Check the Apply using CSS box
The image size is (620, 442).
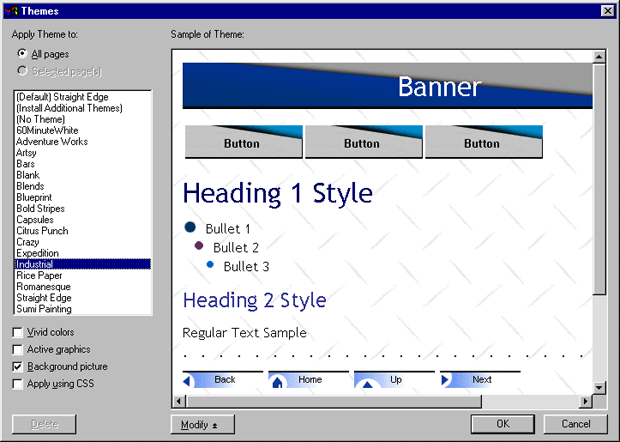(19, 384)
